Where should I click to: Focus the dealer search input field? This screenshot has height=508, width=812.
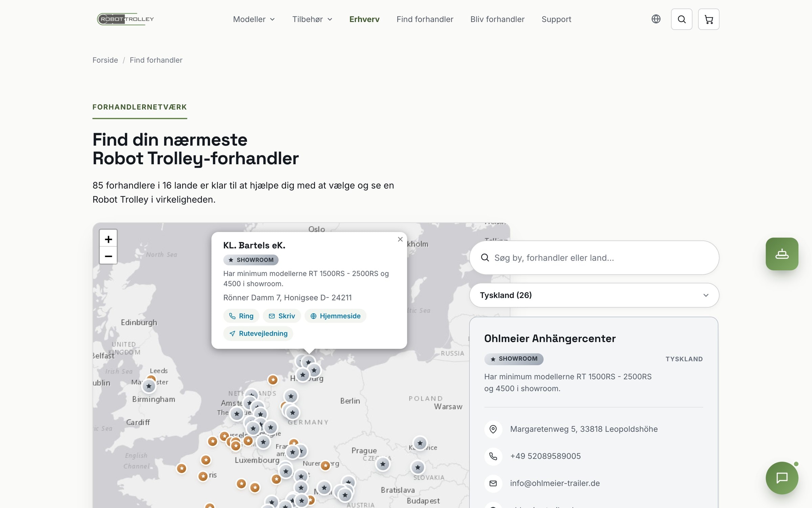tap(594, 258)
